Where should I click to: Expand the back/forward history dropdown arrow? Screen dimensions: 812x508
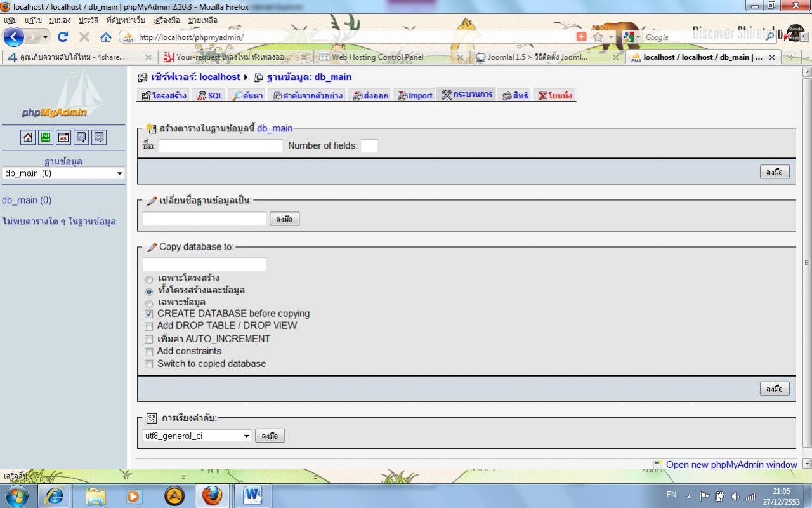pyautogui.click(x=45, y=37)
